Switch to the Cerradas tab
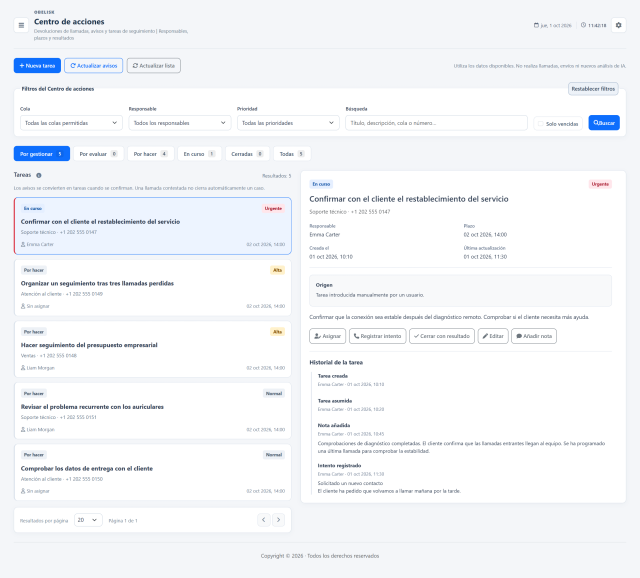Screen dimensions: 640x578 247,154
